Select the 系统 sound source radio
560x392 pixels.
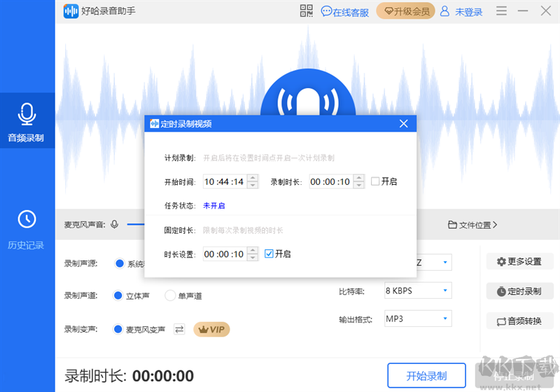point(119,263)
